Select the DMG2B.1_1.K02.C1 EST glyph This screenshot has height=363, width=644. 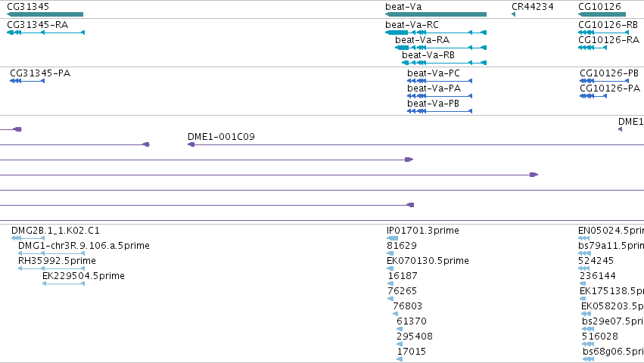point(27,238)
